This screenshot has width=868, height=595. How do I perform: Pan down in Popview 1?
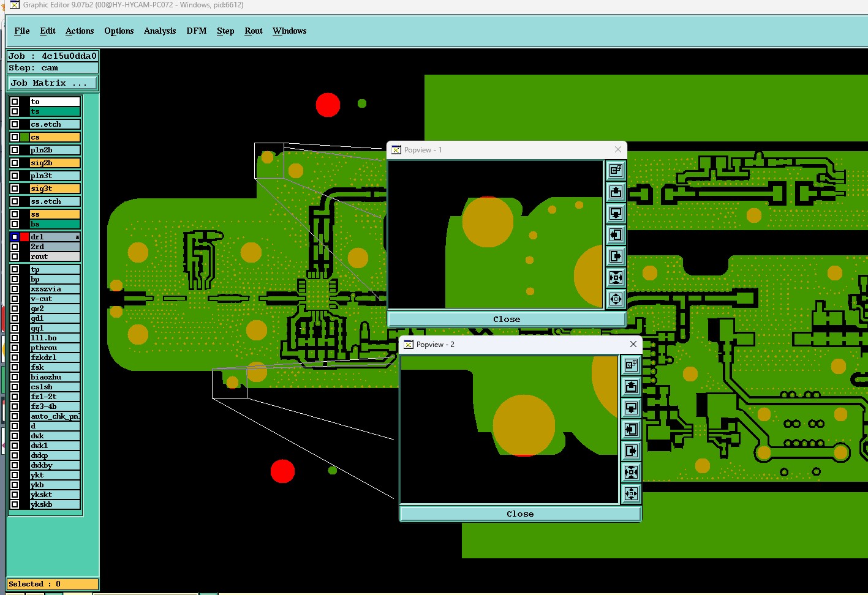pos(616,213)
